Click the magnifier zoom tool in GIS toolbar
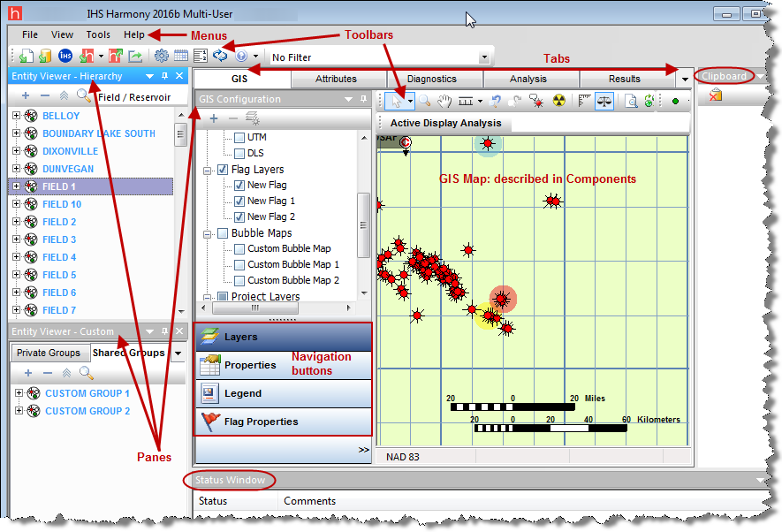 click(425, 101)
